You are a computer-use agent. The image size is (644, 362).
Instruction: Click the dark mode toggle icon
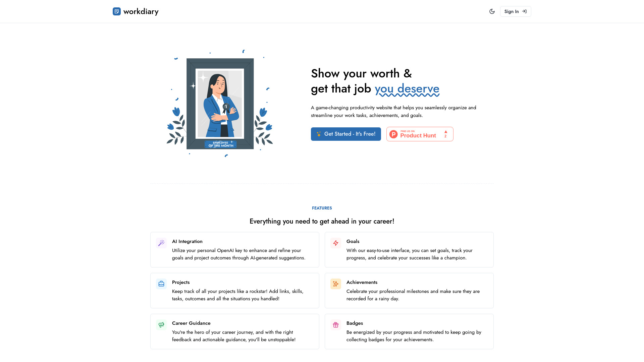pos(492,11)
